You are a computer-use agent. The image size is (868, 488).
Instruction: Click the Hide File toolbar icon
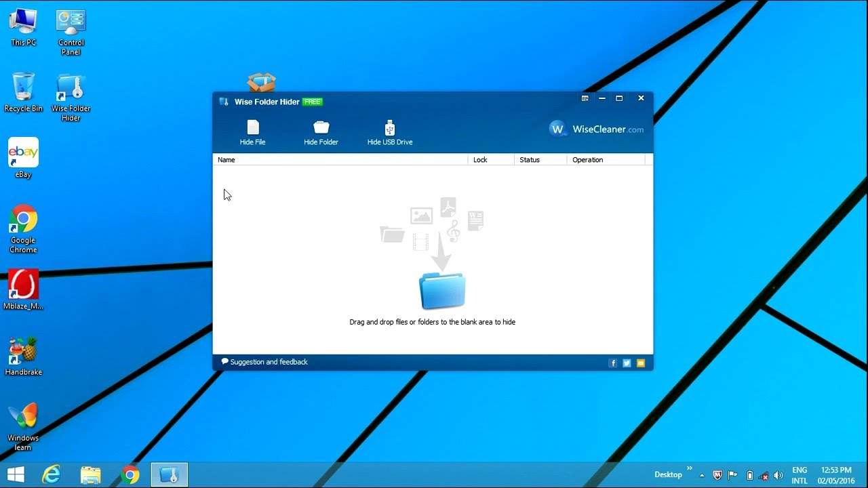[252, 132]
